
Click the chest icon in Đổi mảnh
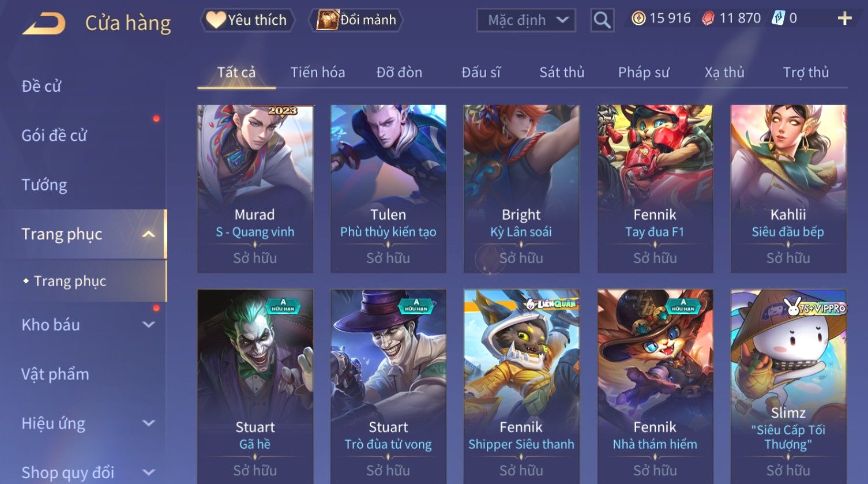tap(327, 20)
